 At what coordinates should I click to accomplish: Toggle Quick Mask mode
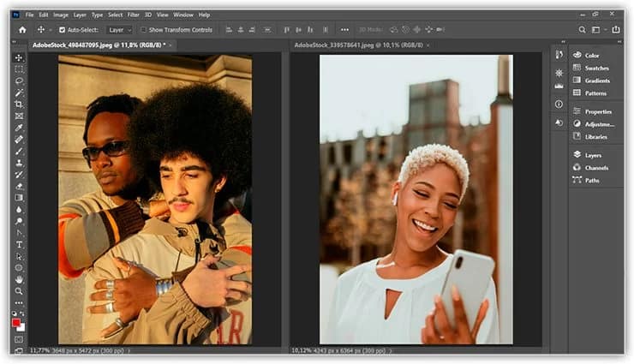click(19, 340)
